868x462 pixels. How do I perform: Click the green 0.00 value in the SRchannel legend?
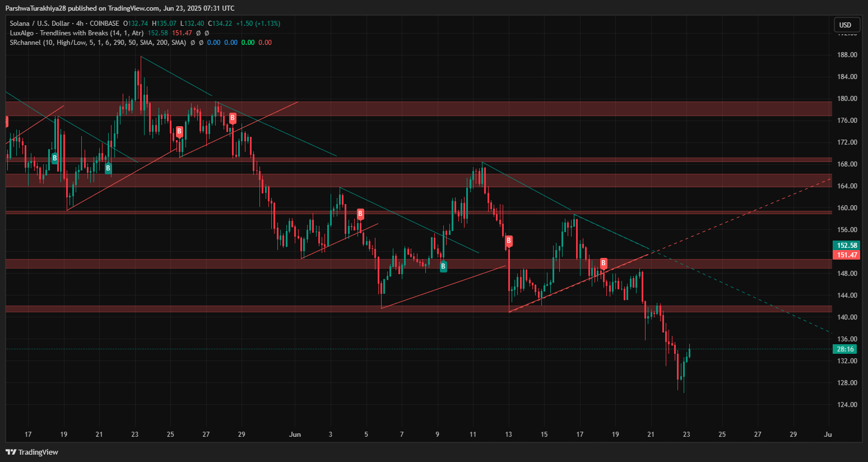tap(248, 43)
